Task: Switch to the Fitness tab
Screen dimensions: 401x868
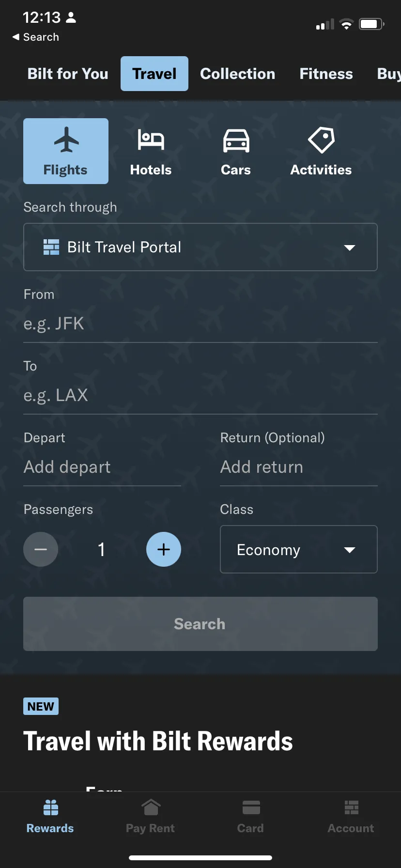Action: click(x=326, y=74)
